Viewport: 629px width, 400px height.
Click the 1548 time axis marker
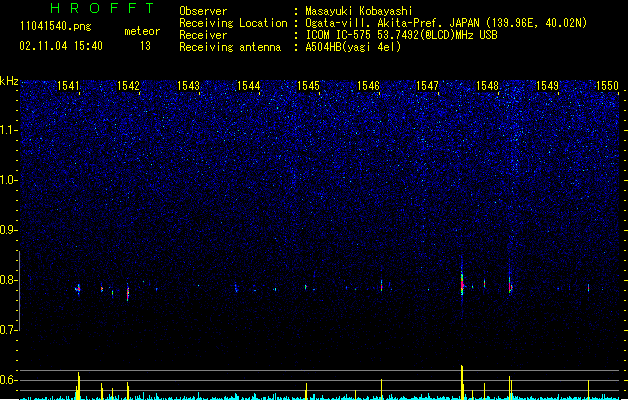487,86
